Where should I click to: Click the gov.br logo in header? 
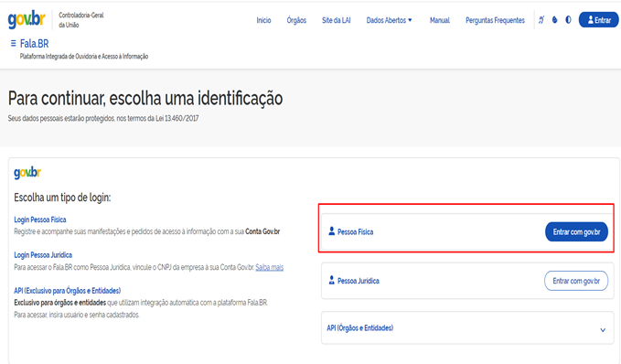pyautogui.click(x=27, y=20)
